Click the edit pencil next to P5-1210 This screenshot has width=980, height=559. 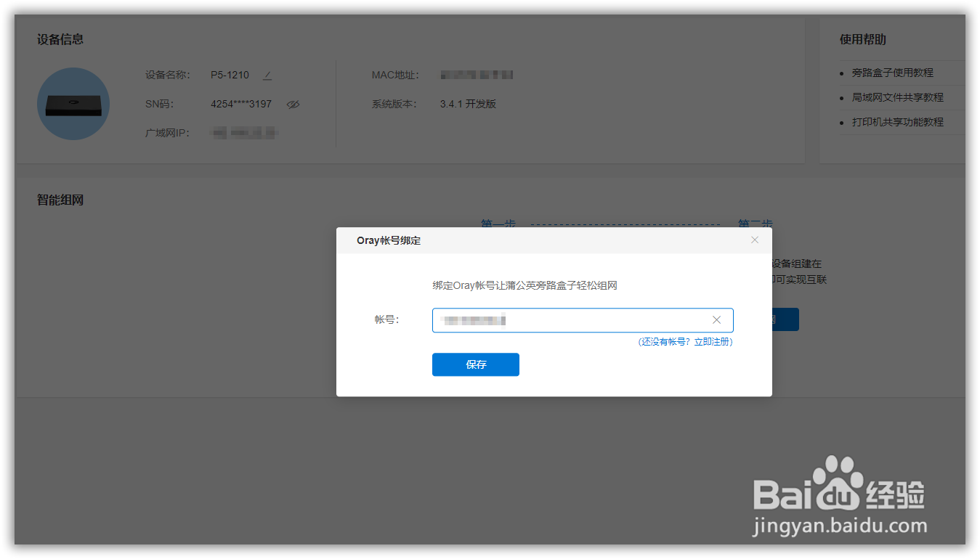267,75
